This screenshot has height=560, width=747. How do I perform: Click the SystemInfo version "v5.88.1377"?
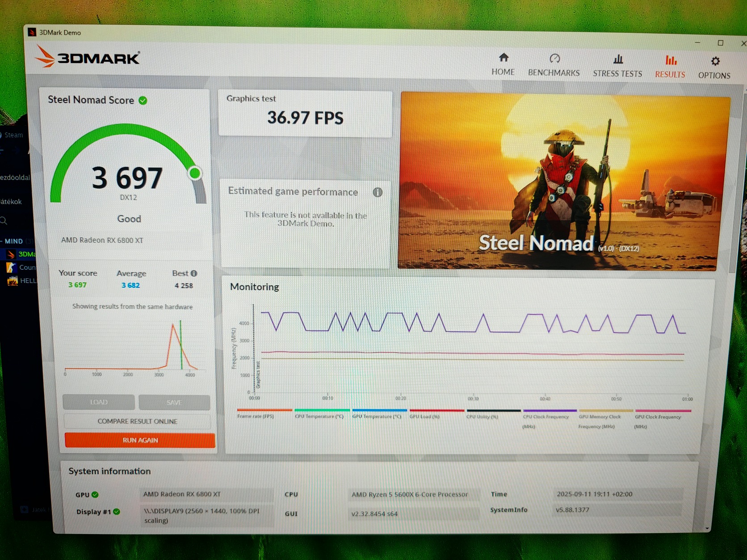[573, 510]
